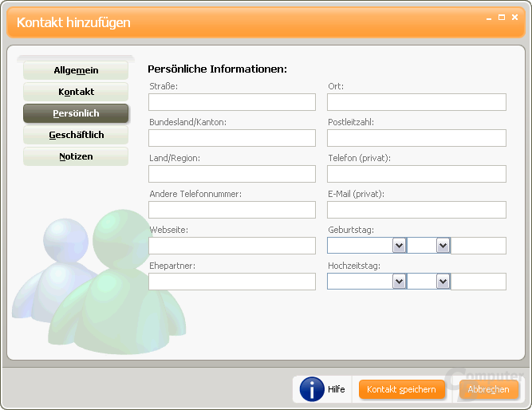The width and height of the screenshot is (532, 410).
Task: Click the Geburtstag label
Action: (x=351, y=230)
